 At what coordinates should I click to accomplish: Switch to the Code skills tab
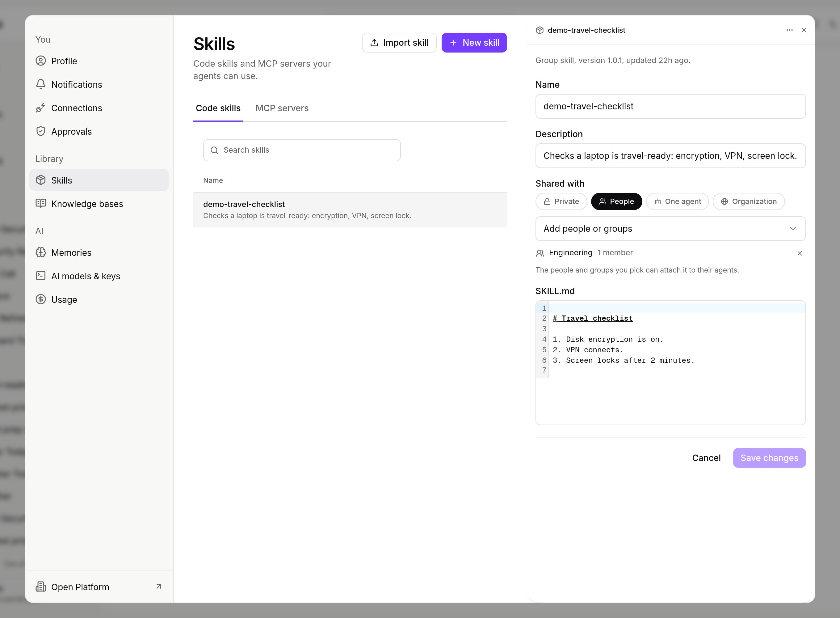coord(218,108)
